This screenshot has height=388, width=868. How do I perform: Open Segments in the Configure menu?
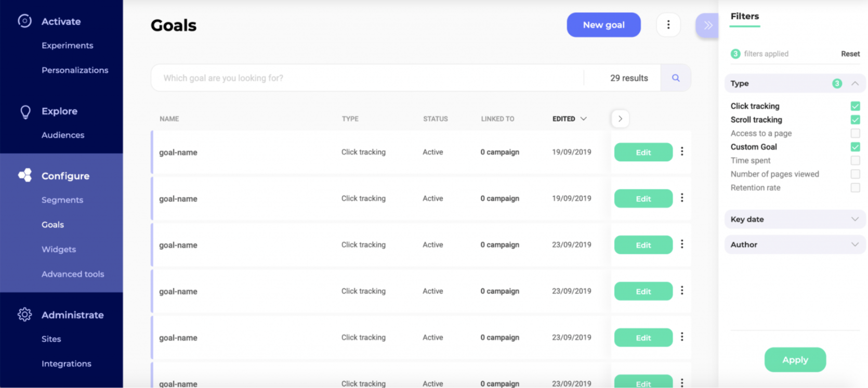[62, 200]
